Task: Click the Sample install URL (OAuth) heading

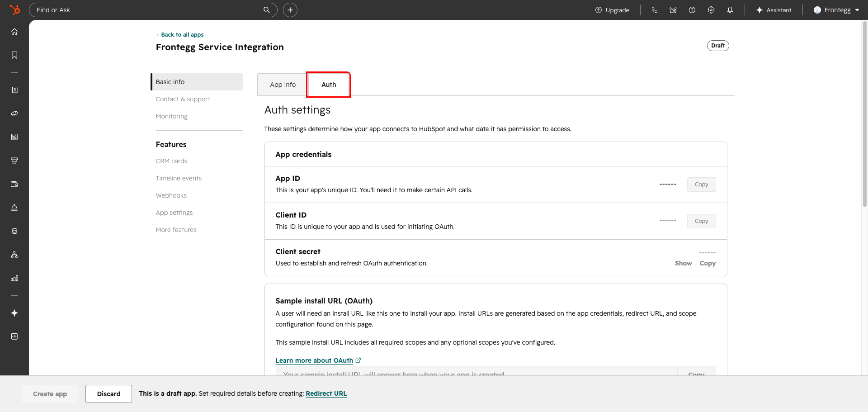Action: click(x=324, y=301)
